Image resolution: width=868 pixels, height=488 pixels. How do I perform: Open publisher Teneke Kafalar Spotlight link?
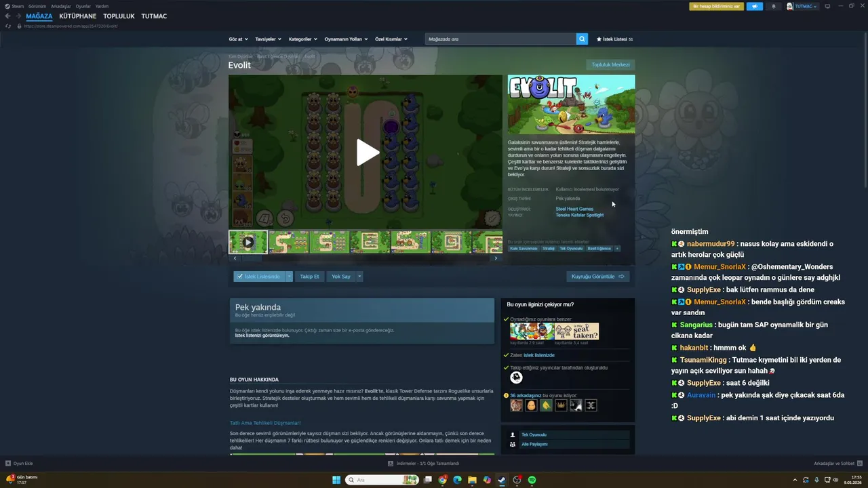579,215
